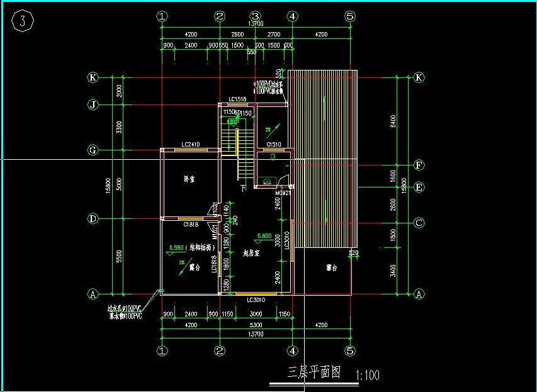Select top grid axis bubble 5
Viewport: 537px width, 392px height.
click(350, 16)
